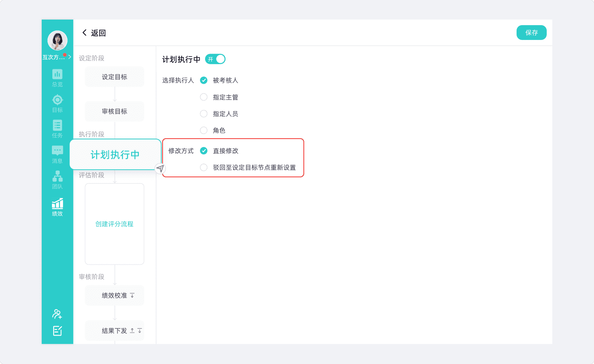
Task: Open the 目标 target icon in sidebar
Action: 57,100
